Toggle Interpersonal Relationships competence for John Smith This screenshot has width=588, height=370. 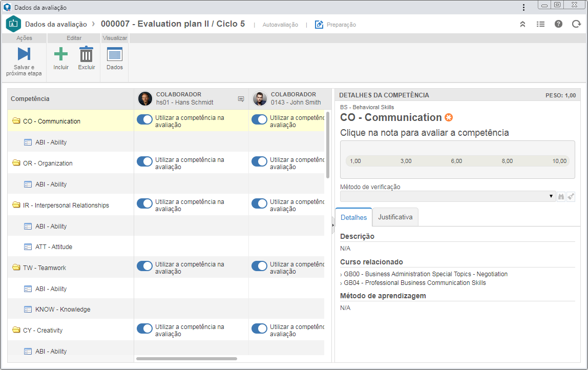(259, 203)
